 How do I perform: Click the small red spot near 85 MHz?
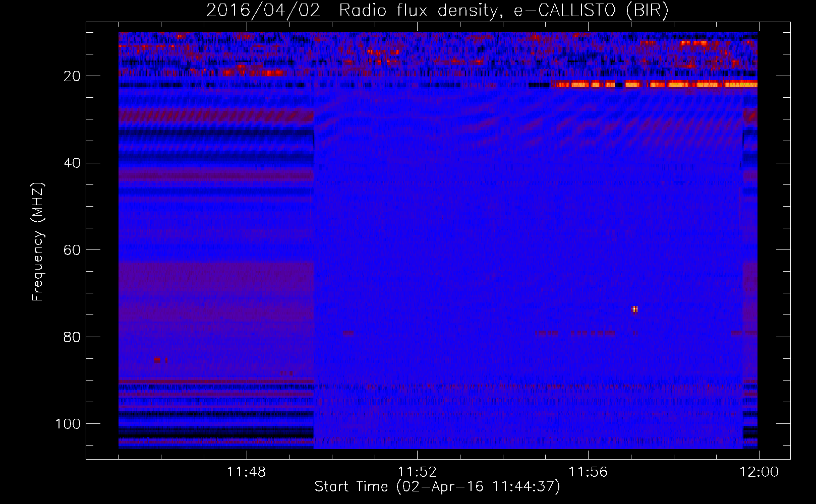tap(157, 360)
